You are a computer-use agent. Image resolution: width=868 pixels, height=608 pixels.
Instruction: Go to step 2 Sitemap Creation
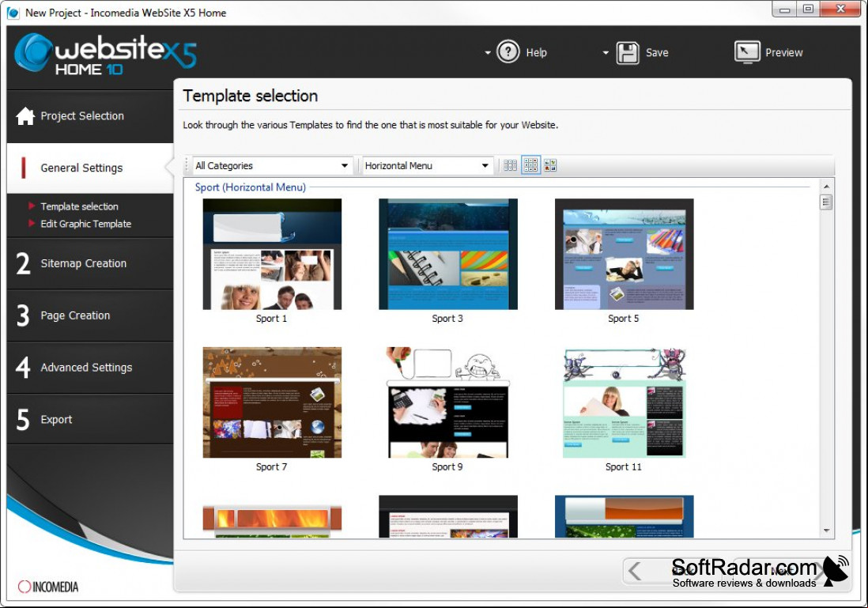click(90, 263)
